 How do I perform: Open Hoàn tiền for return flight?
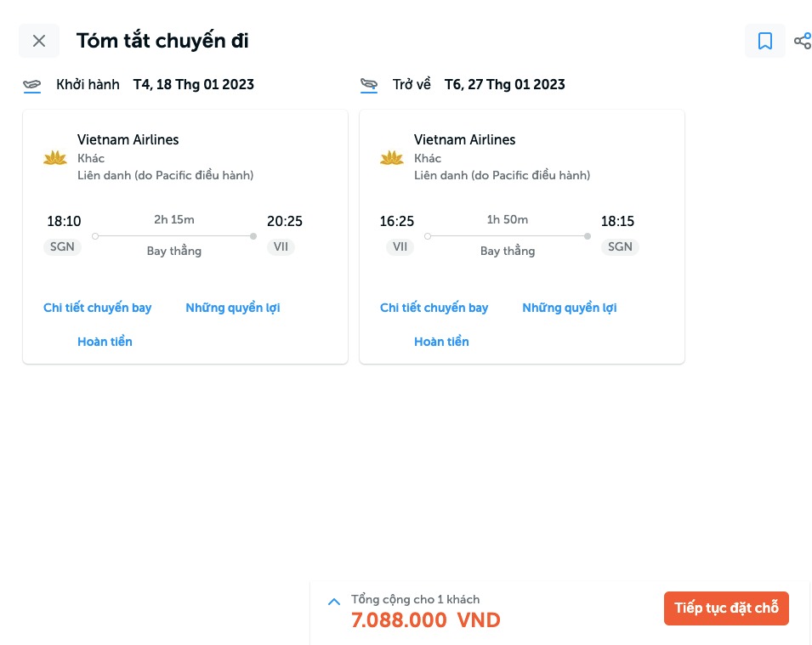(x=441, y=342)
